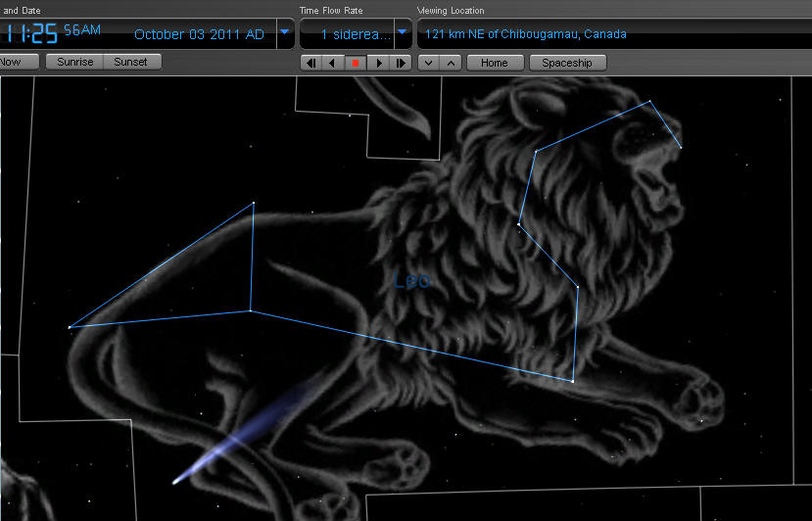This screenshot has height=521, width=812.
Task: Open the date dropdown arrow
Action: (285, 33)
